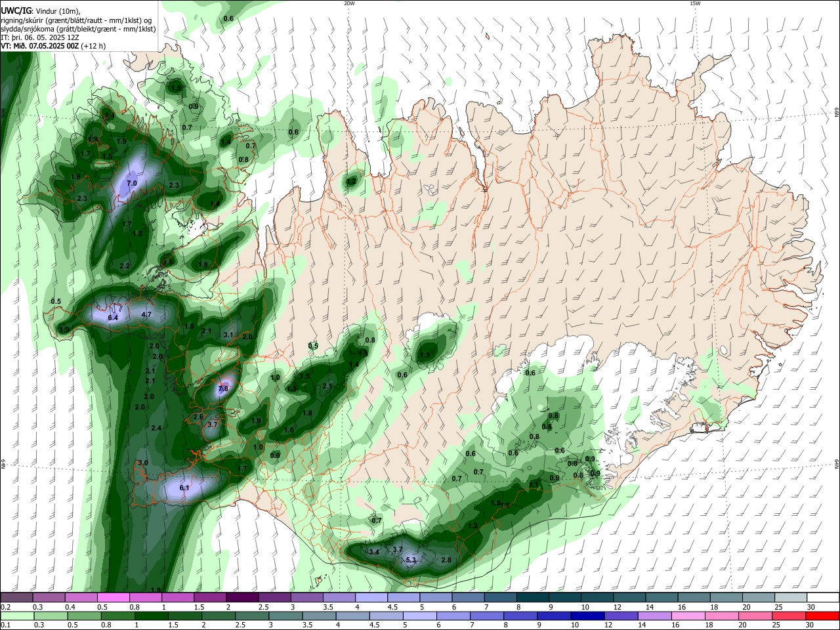Click the 'VT: Mið. 07.05.2025 00Z (+12 h)' line
The image size is (840, 630).
52,46
